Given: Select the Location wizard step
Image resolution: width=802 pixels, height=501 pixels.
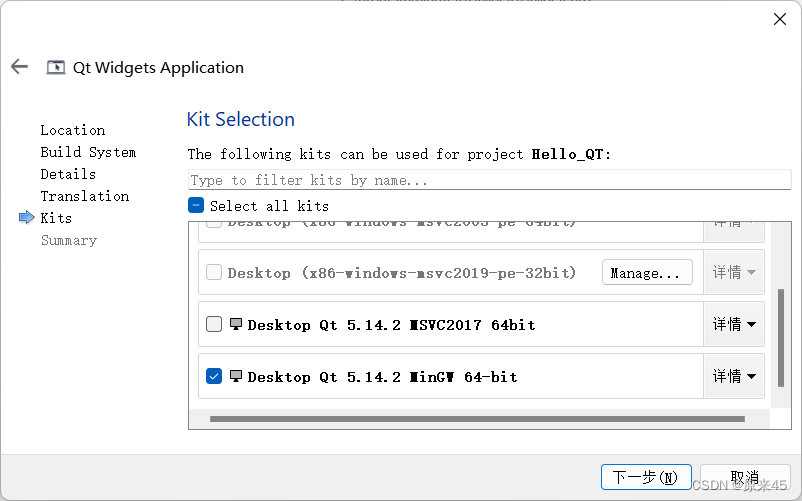Looking at the screenshot, I should point(72,130).
